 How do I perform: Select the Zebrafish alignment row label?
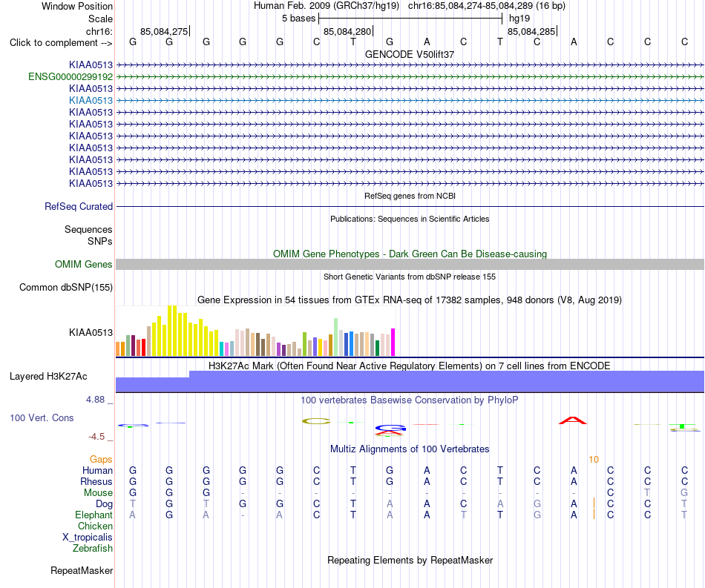pos(93,549)
